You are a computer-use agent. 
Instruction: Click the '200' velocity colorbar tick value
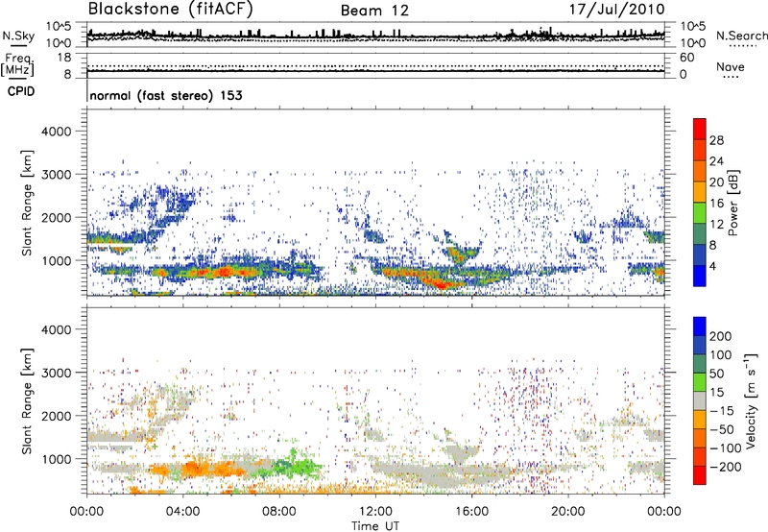[x=721, y=336]
